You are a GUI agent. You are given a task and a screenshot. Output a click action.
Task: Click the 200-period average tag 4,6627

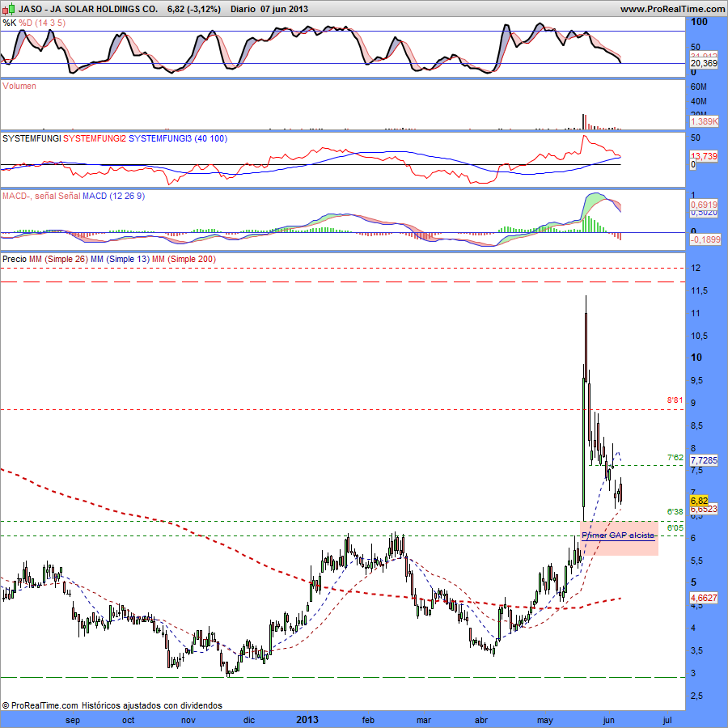[704, 598]
